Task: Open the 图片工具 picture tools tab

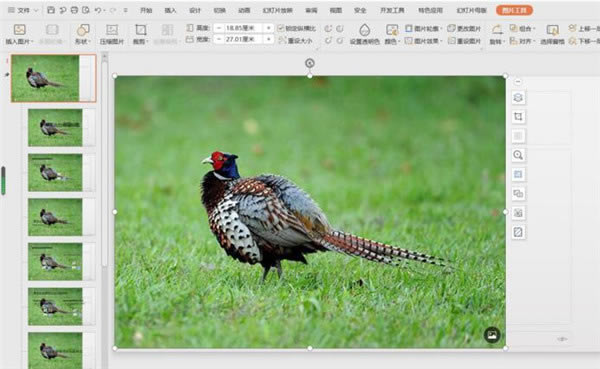Action: 514,10
